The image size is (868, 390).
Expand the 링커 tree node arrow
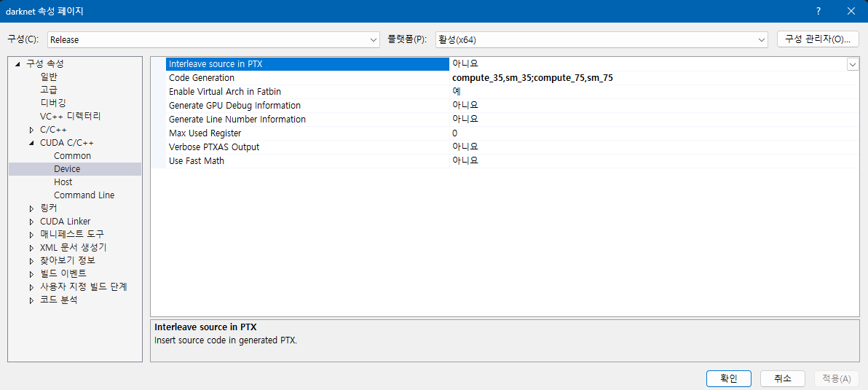pyautogui.click(x=31, y=208)
